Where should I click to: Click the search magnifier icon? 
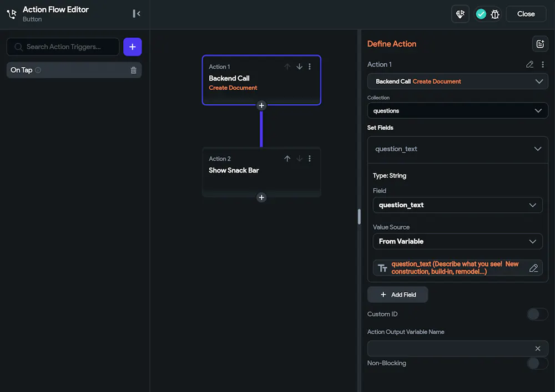[18, 47]
